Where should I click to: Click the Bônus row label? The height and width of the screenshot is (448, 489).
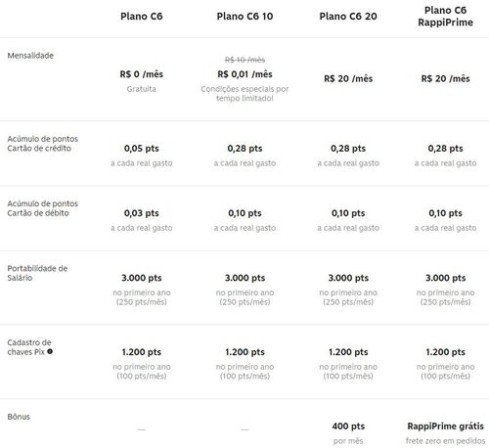(19, 417)
